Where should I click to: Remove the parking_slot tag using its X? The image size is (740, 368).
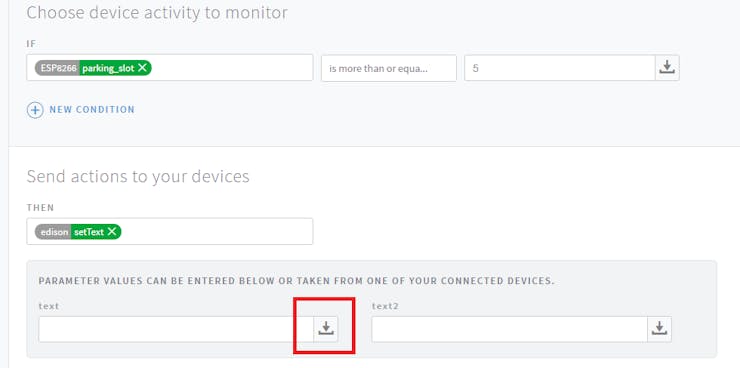tap(142, 68)
